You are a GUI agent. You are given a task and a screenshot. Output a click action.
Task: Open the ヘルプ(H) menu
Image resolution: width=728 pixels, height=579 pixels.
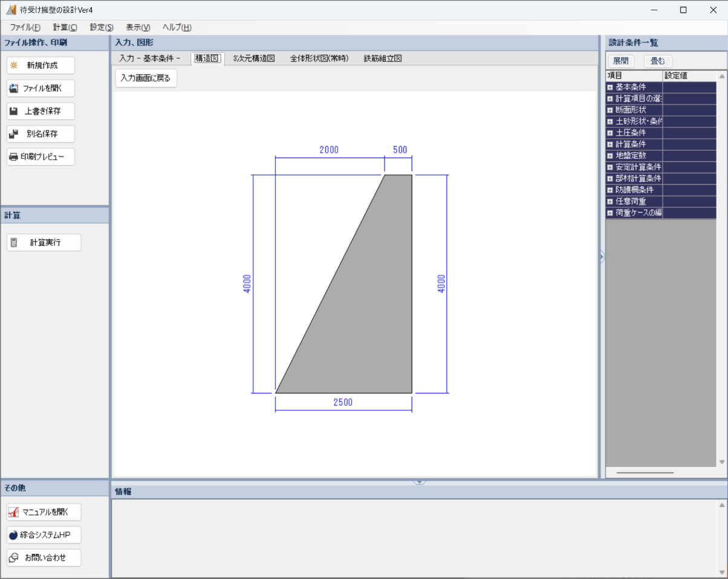[177, 27]
